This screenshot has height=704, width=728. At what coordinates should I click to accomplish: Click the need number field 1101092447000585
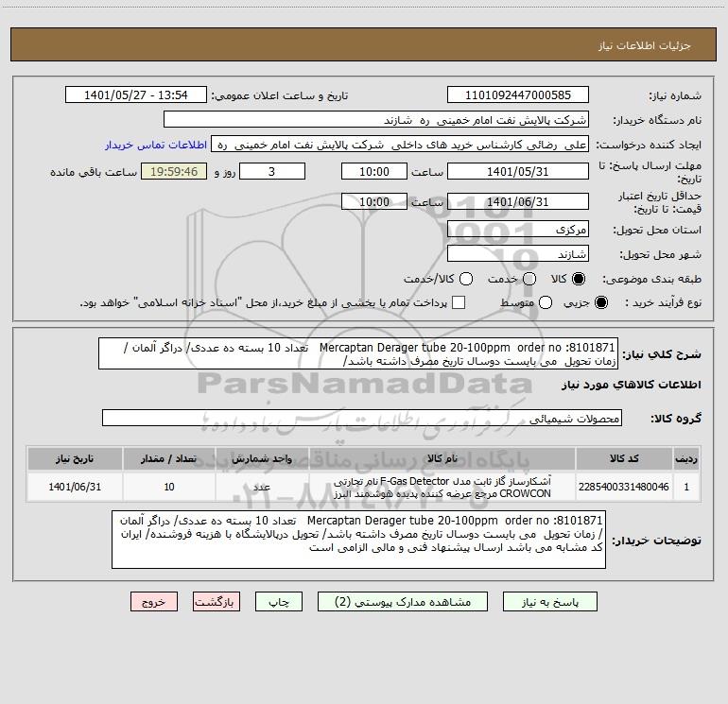click(518, 94)
